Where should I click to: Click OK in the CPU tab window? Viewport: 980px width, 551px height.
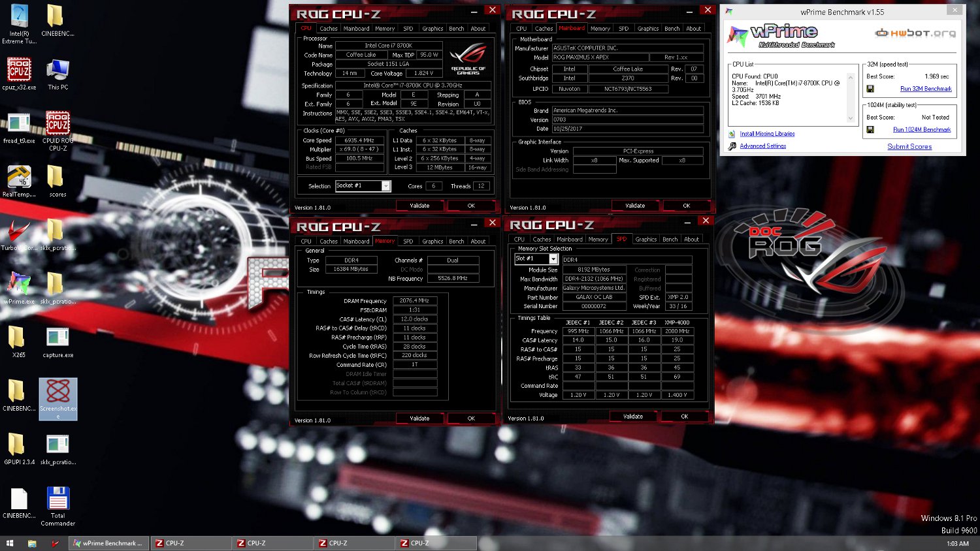[471, 206]
